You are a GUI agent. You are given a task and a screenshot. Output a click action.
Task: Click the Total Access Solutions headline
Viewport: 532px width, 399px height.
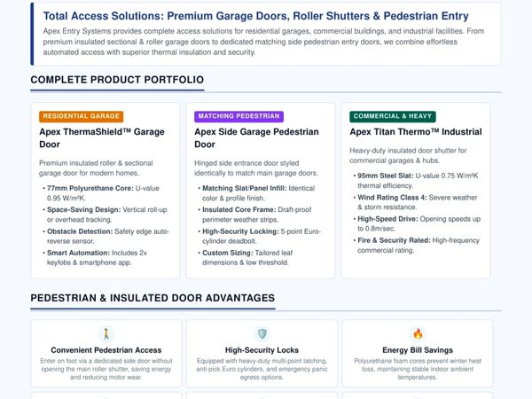pos(256,16)
